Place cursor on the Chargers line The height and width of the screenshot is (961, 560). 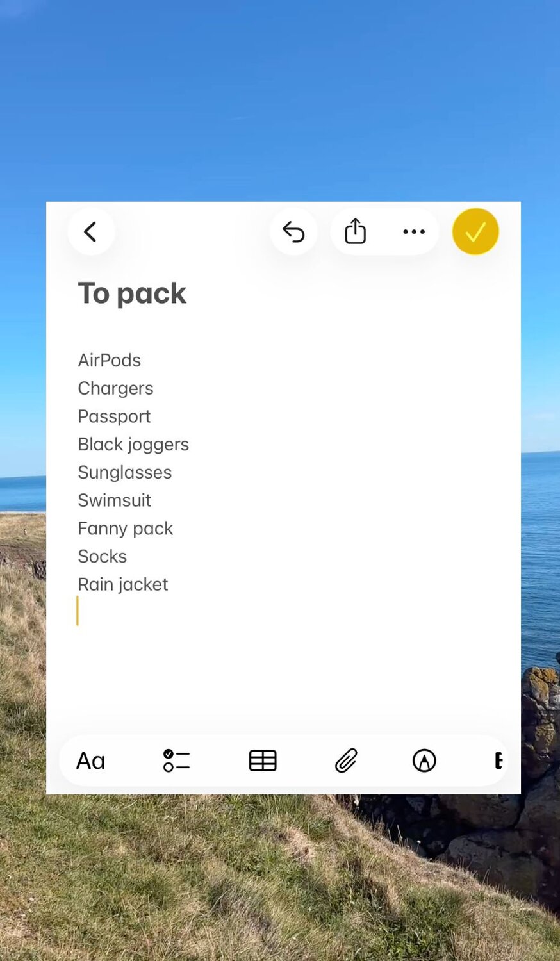pyautogui.click(x=116, y=388)
